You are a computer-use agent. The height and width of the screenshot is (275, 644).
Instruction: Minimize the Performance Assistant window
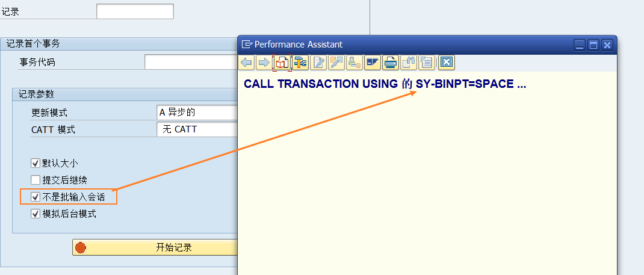580,45
